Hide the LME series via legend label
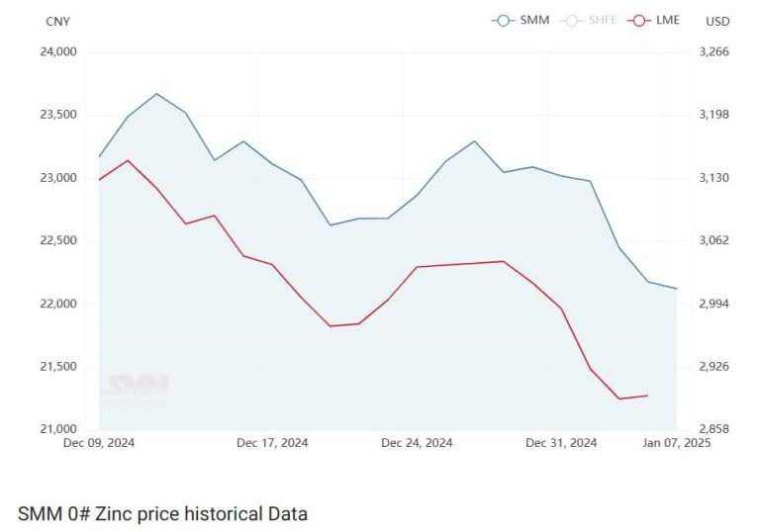 (x=667, y=20)
